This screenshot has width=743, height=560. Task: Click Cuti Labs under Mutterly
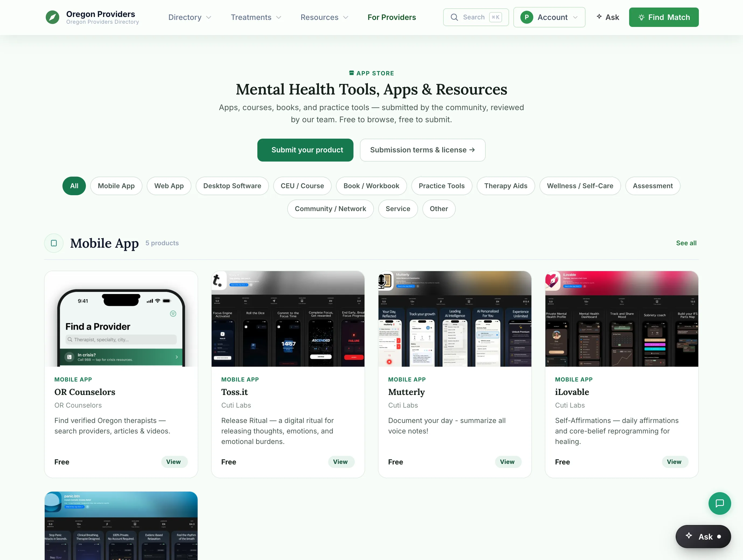click(403, 405)
